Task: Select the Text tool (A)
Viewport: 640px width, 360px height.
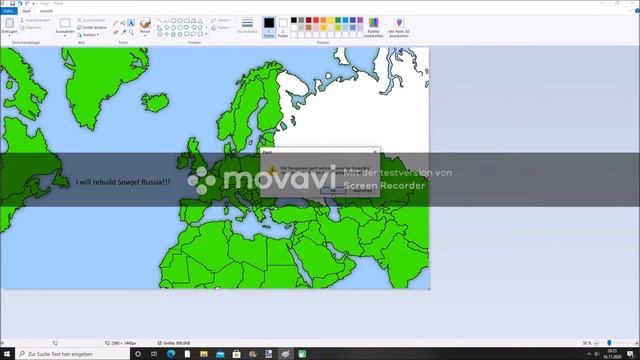Action: click(x=131, y=23)
